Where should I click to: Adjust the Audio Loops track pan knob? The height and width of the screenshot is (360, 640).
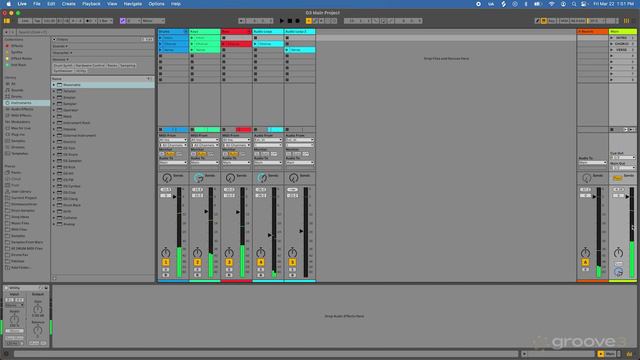tap(261, 253)
